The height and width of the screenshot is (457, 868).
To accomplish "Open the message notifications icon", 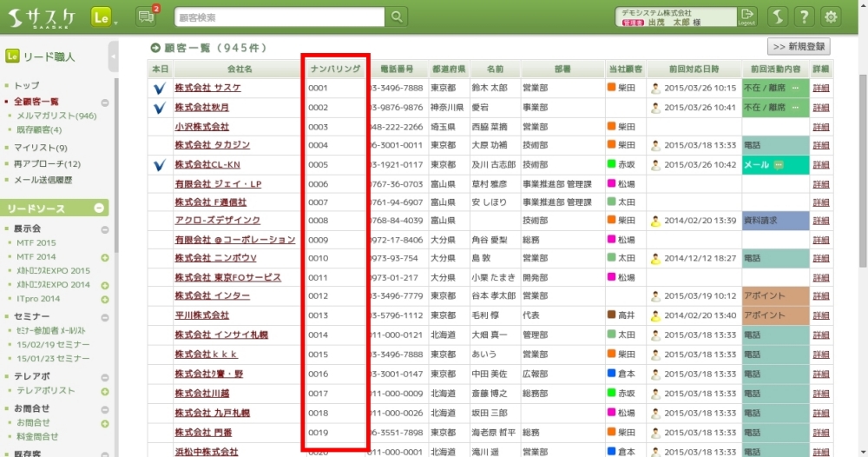I will click(x=147, y=17).
